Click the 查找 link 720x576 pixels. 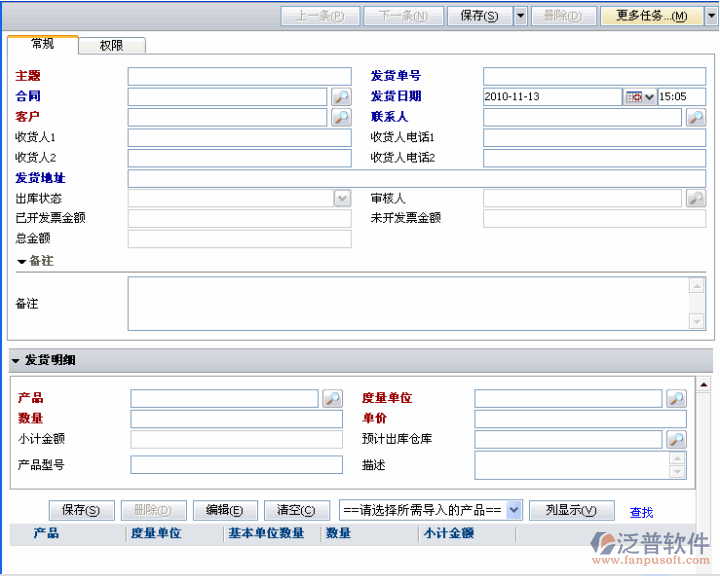[641, 512]
